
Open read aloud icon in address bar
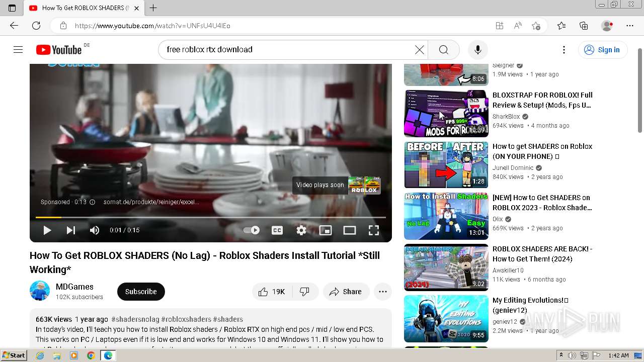tap(518, 26)
